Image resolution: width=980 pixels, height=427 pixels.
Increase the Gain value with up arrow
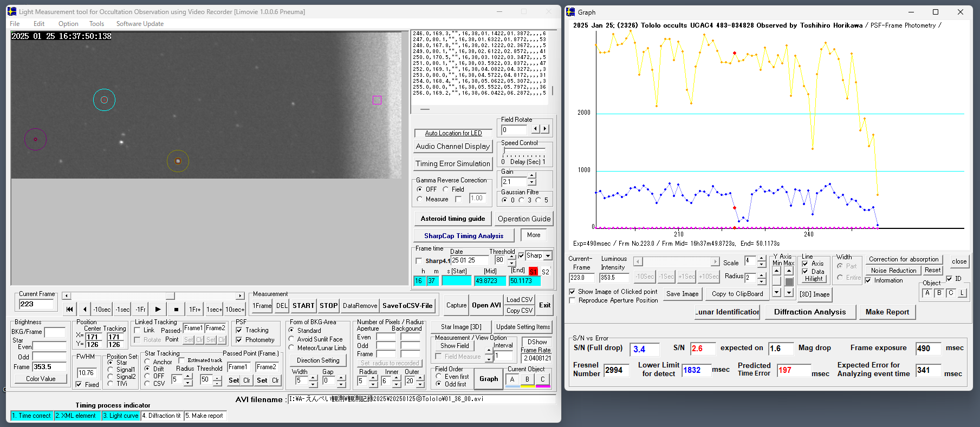[532, 176]
